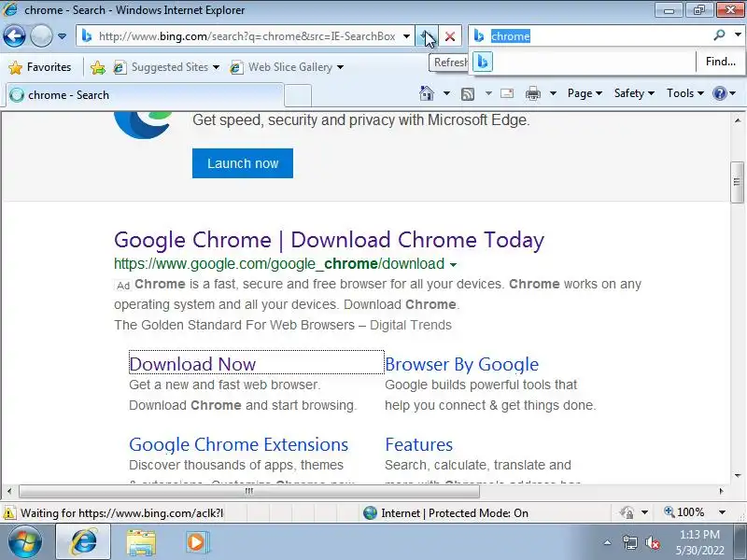
Task: Open the recent pages dropdown arrow
Action: 62,36
